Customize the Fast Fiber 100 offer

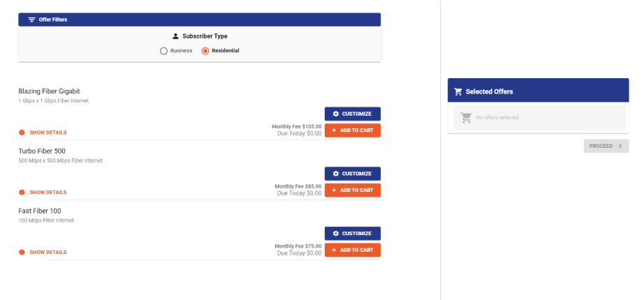pos(353,234)
